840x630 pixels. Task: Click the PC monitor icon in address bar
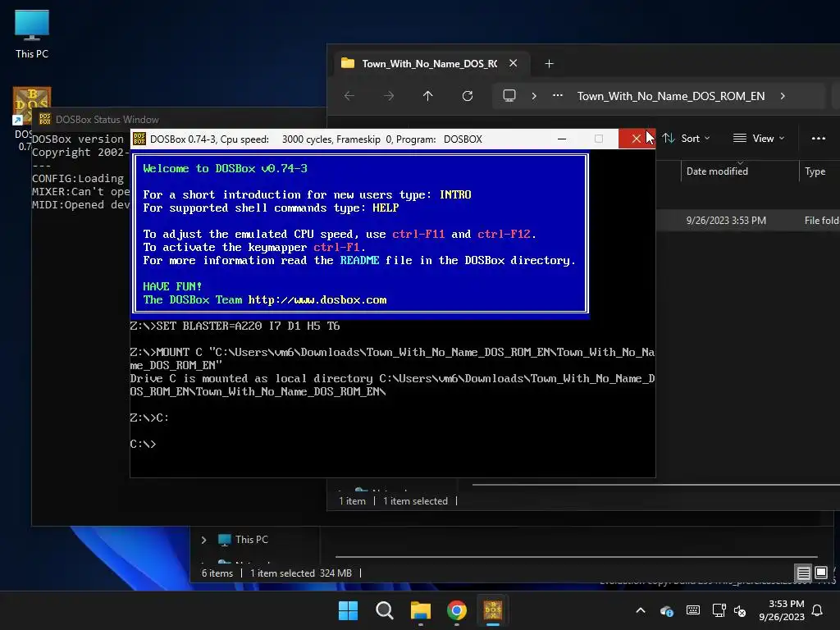point(509,96)
